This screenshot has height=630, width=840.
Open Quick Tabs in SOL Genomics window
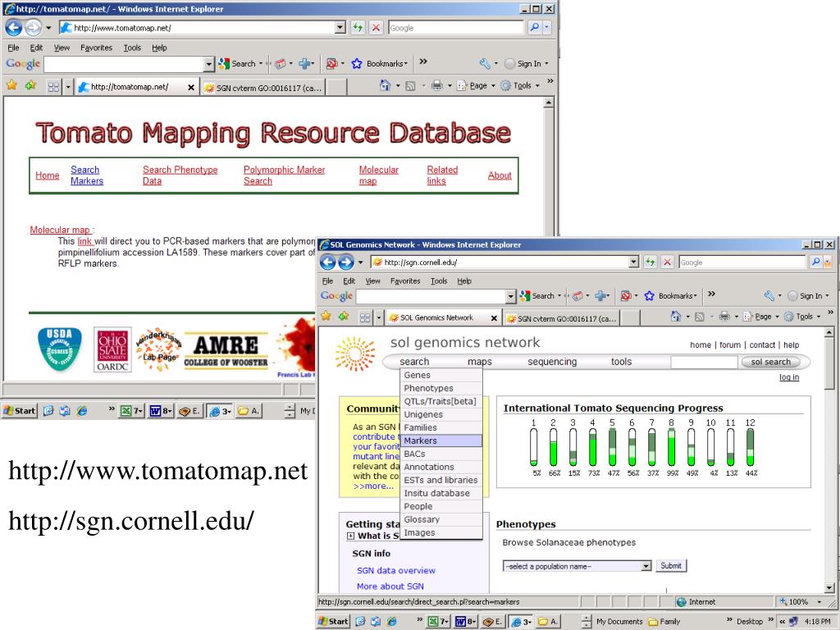pos(365,317)
